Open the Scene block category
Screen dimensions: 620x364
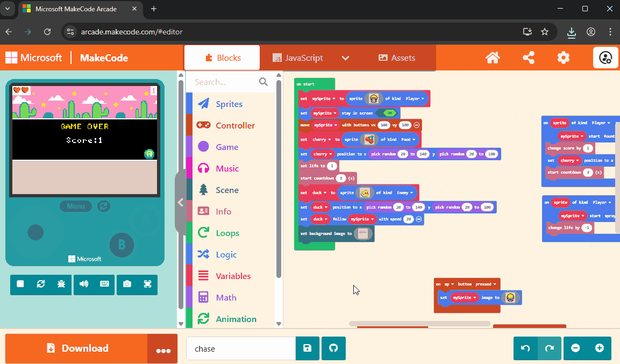click(230, 190)
